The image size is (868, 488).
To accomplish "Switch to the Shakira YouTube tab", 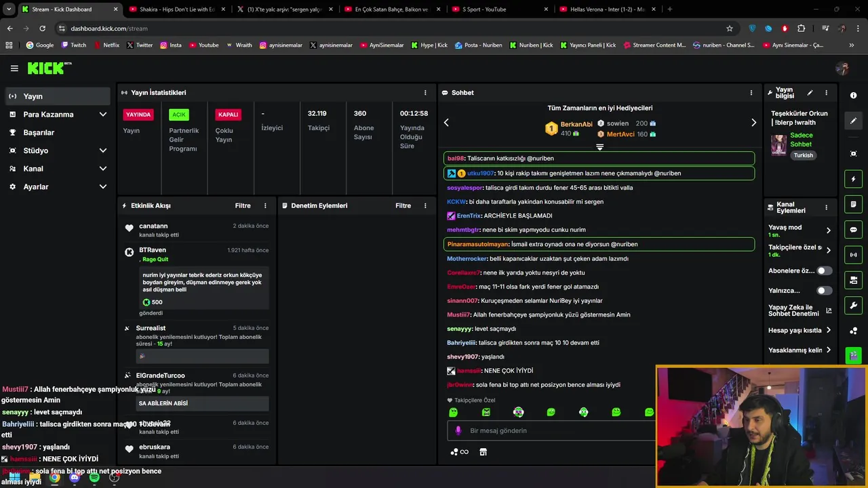I will (177, 9).
